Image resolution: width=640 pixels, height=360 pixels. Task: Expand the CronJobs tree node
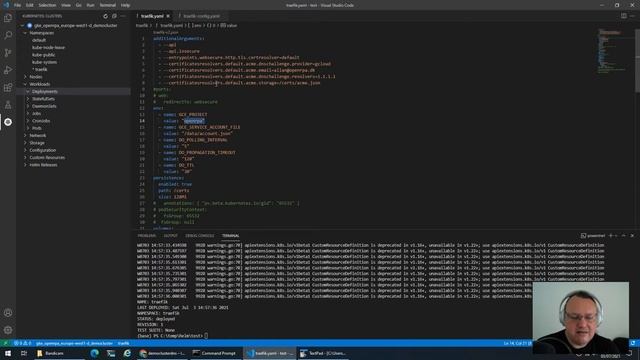tap(28, 121)
